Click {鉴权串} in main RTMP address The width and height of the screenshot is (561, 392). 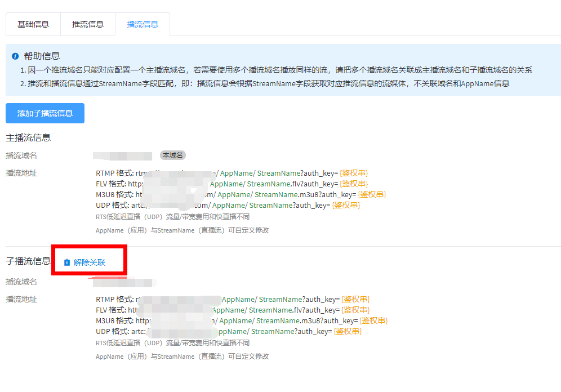coord(354,173)
